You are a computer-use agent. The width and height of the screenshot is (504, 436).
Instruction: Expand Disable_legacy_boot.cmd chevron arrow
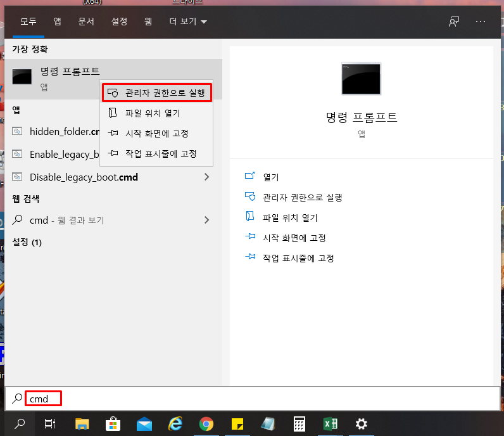[x=206, y=177]
